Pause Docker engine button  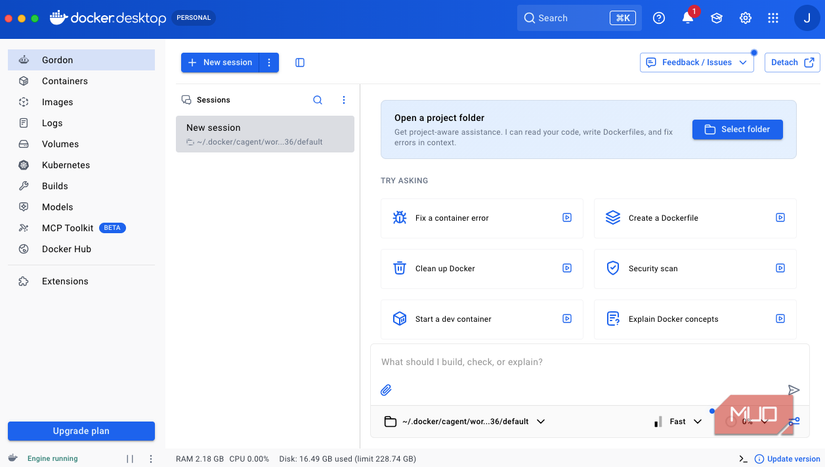coord(130,459)
